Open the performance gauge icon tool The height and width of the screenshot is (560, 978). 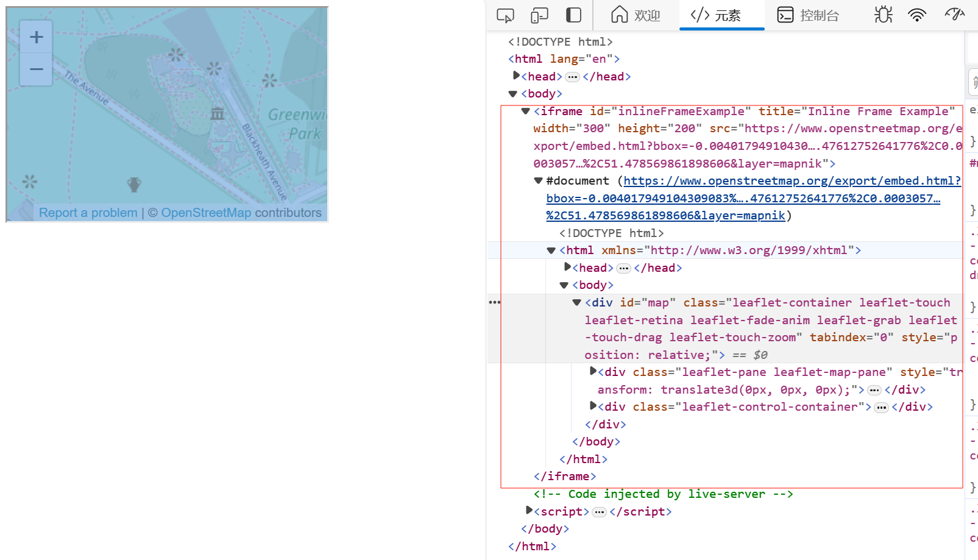(x=955, y=14)
